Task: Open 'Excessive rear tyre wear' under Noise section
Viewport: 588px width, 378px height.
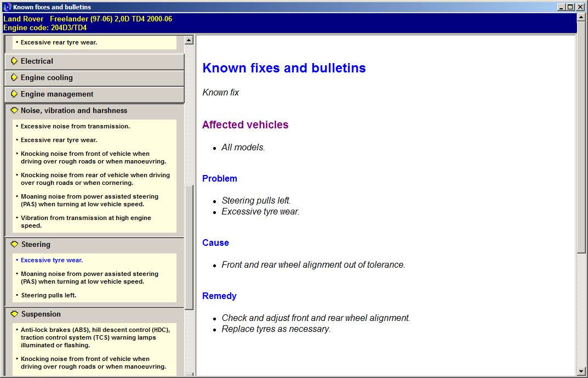Action: [x=59, y=140]
